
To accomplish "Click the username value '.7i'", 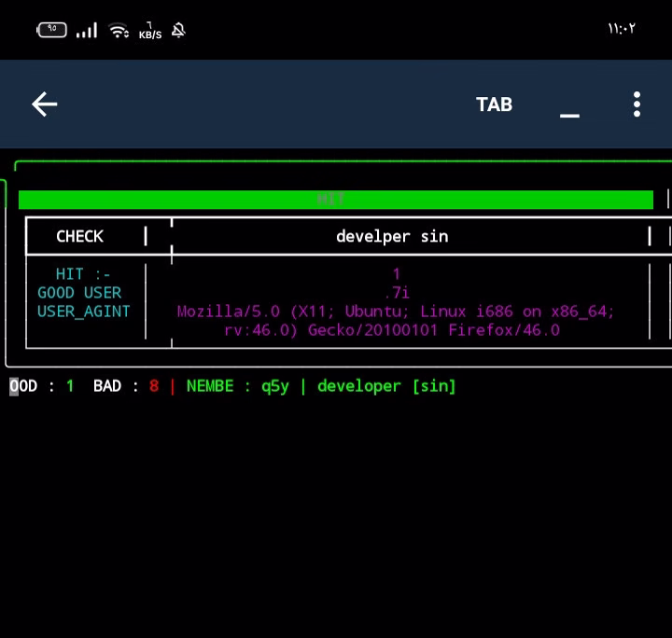I will pos(397,293).
